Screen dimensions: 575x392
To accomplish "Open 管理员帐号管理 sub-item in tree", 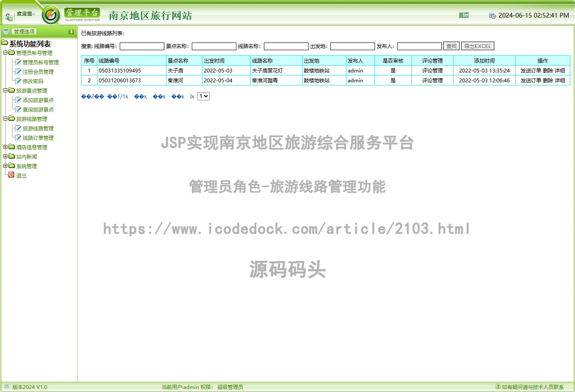I will 41,63.
